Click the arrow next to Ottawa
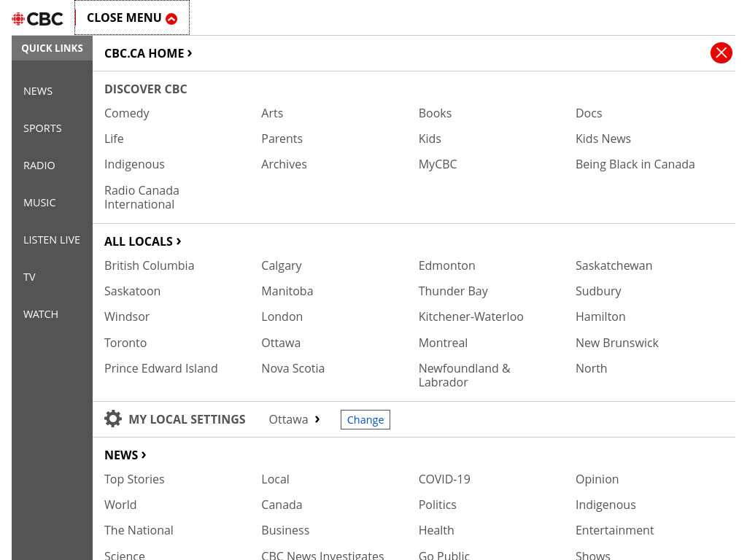This screenshot has height=560, width=747. tap(317, 419)
